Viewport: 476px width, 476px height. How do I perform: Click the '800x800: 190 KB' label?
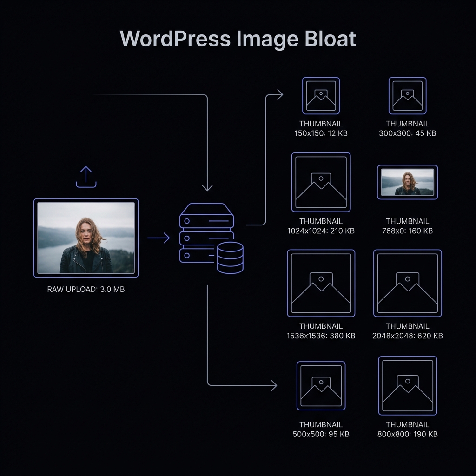click(x=407, y=434)
